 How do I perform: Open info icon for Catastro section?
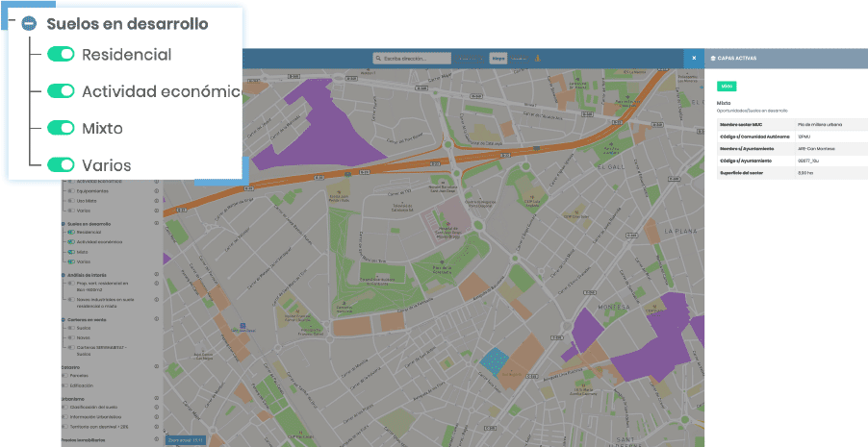coord(157,367)
